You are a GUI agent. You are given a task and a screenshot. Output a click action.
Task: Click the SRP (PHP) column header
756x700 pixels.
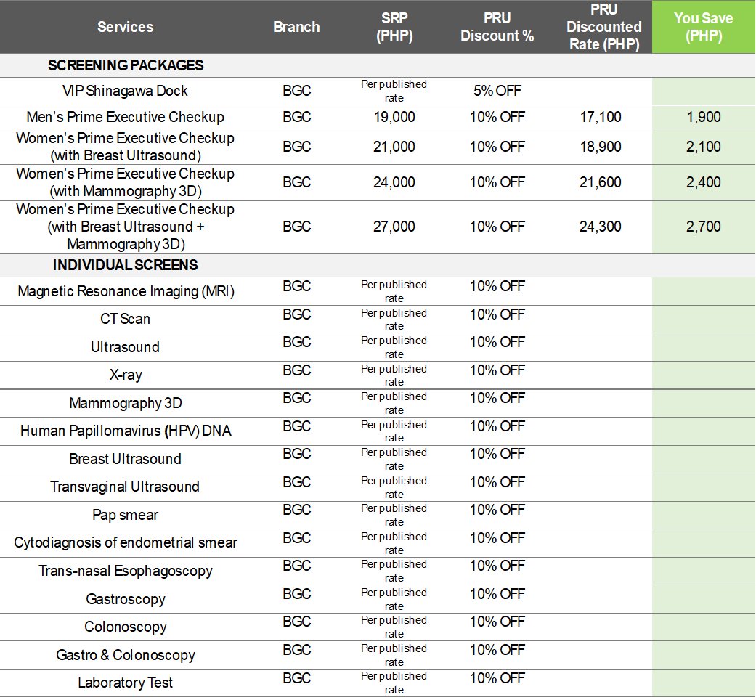pyautogui.click(x=394, y=27)
